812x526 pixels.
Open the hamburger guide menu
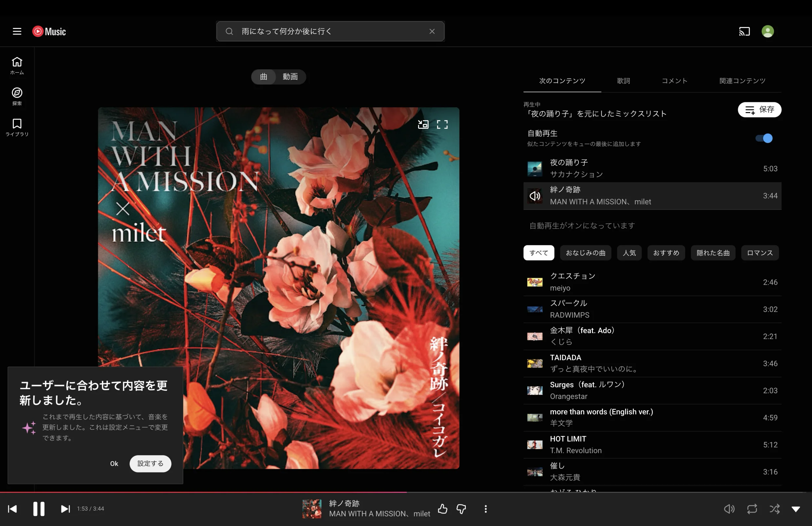coord(17,32)
